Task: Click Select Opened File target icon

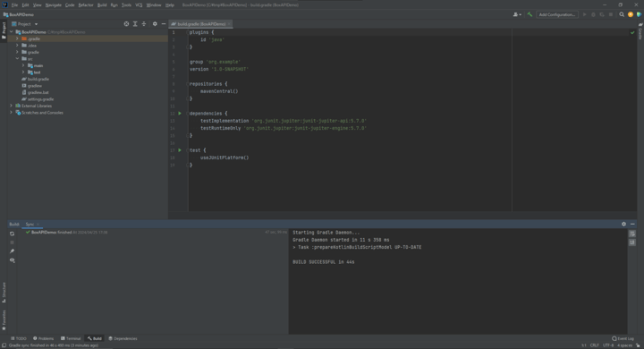Action: tap(126, 24)
